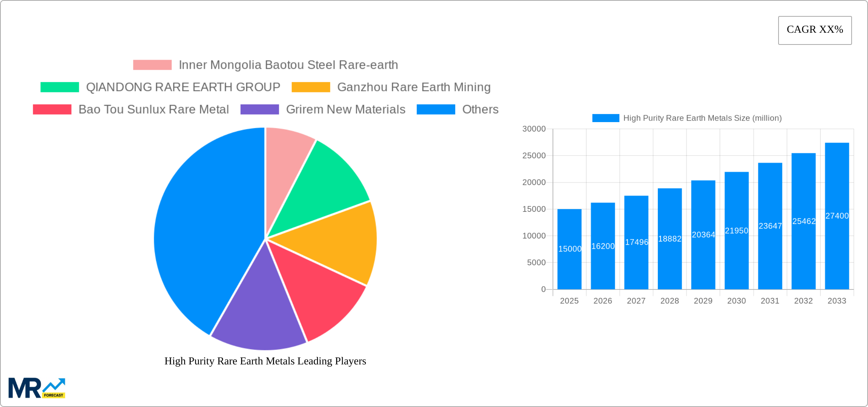The width and height of the screenshot is (868, 407).
Task: Click the chart title High Purity Rare Earth Metals Leading Players
Action: pyautogui.click(x=265, y=361)
